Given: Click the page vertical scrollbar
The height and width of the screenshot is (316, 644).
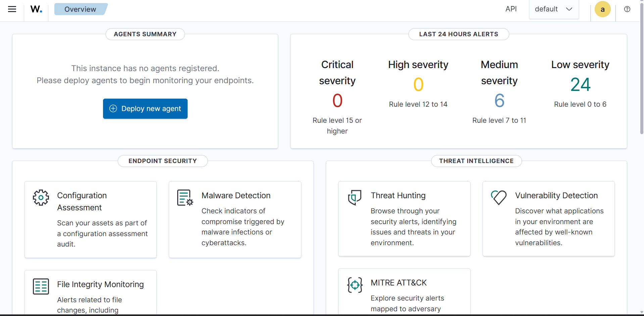Looking at the screenshot, I should [x=642, y=67].
